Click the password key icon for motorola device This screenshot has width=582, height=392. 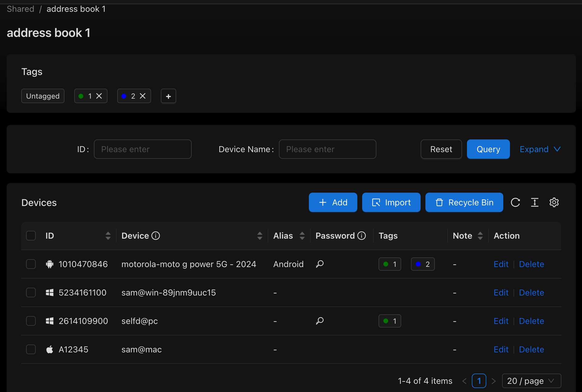(x=320, y=264)
